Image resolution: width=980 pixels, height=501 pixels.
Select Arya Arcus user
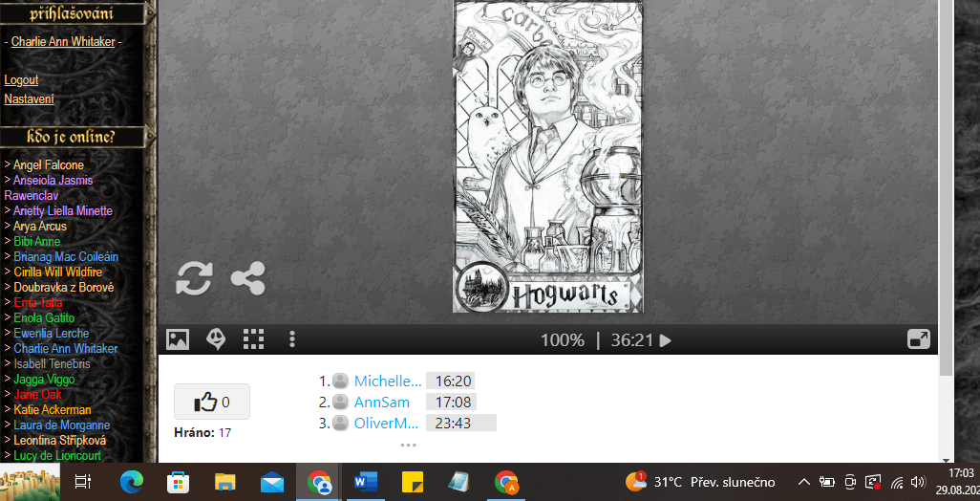point(39,226)
